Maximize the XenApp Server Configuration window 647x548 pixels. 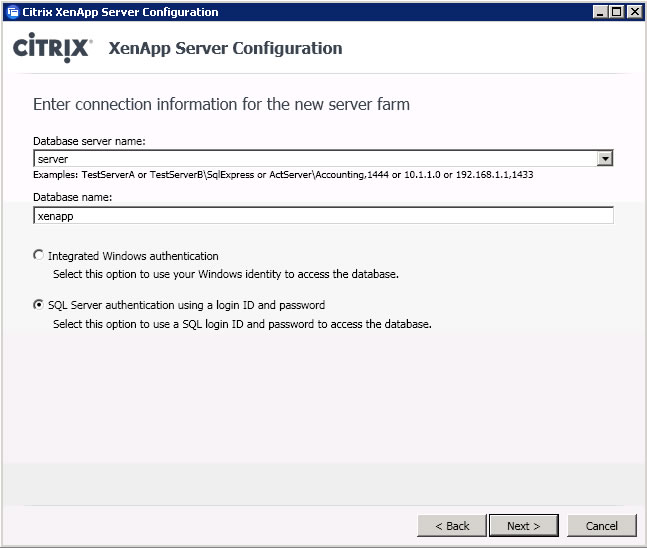pos(616,12)
